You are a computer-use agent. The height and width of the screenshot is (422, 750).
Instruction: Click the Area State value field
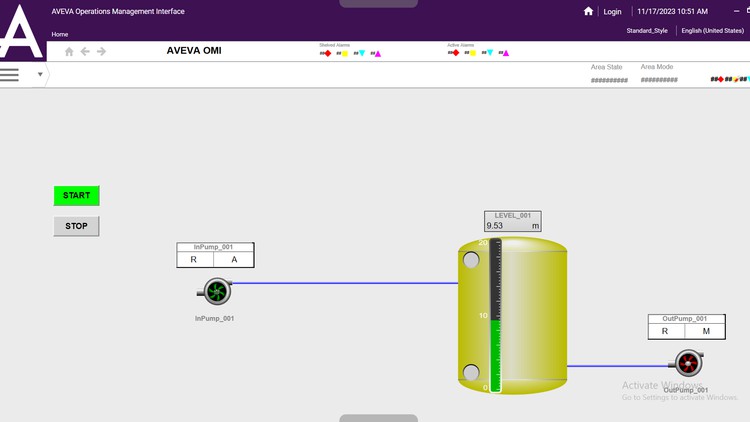pos(609,80)
